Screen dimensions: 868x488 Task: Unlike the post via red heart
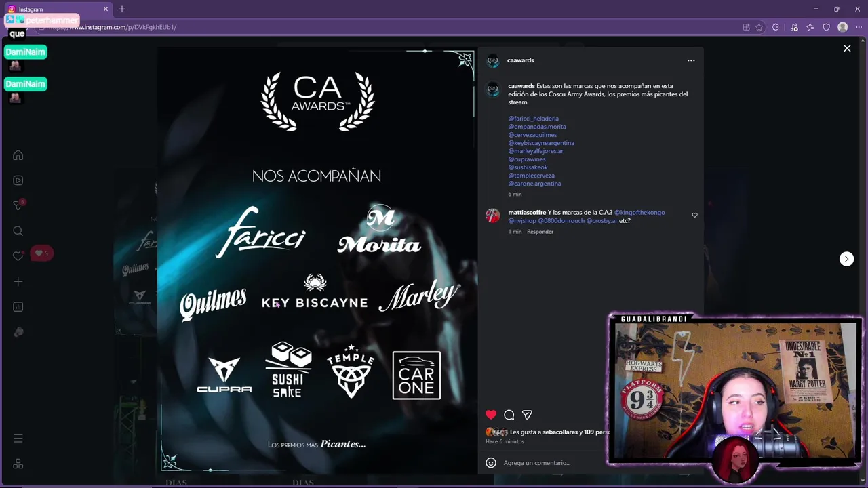tap(491, 415)
